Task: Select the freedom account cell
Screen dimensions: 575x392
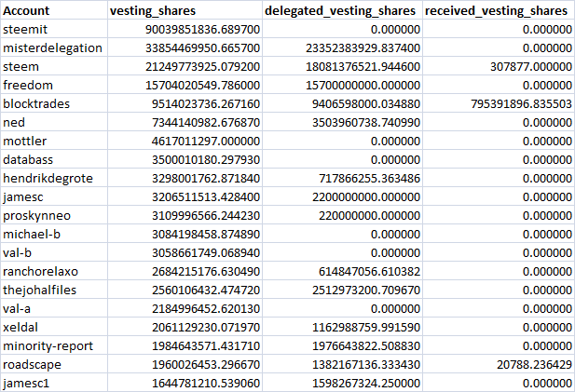Action: click(x=29, y=85)
